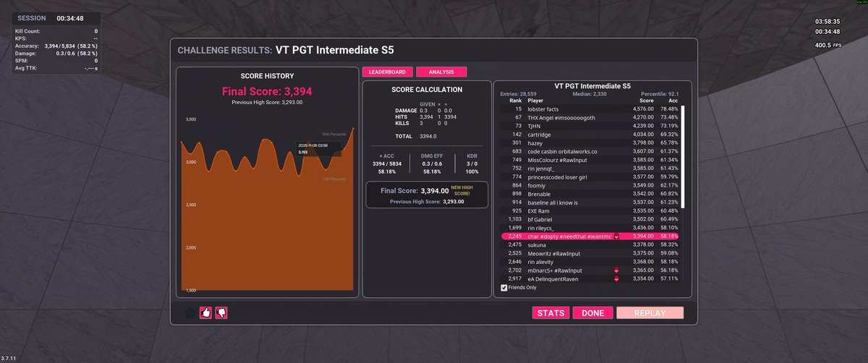Select the hazey leaderboard entry
Image resolution: width=868 pixels, height=363 pixels.
pos(590,143)
